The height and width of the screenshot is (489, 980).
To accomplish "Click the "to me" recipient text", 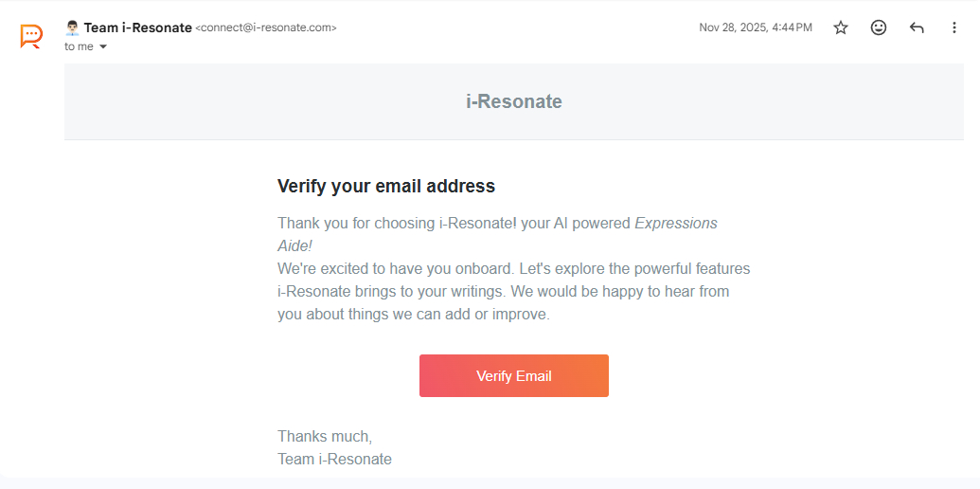I will [x=79, y=46].
